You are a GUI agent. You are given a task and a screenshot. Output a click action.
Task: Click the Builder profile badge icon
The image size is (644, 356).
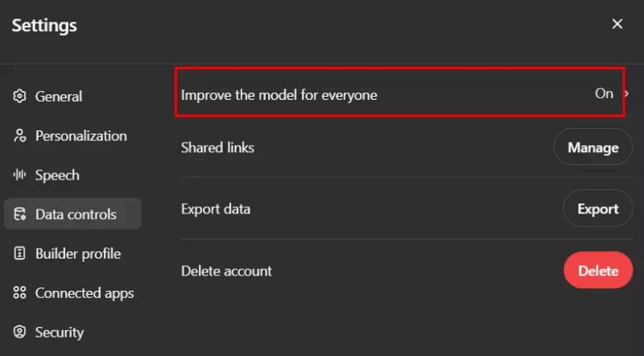[20, 255]
